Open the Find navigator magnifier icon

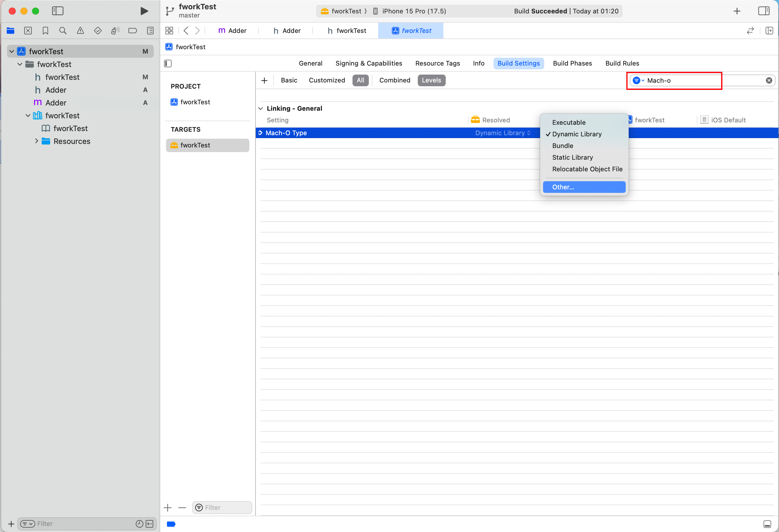click(63, 31)
